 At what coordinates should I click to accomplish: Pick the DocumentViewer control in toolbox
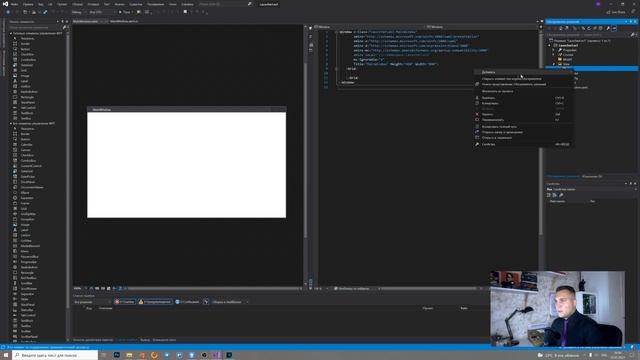(31, 187)
